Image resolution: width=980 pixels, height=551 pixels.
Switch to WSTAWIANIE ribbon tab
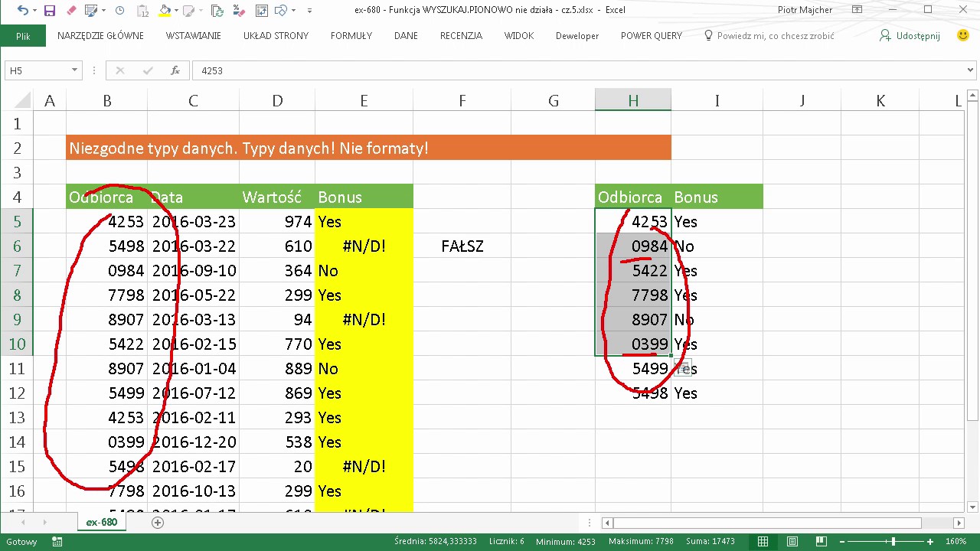[193, 36]
